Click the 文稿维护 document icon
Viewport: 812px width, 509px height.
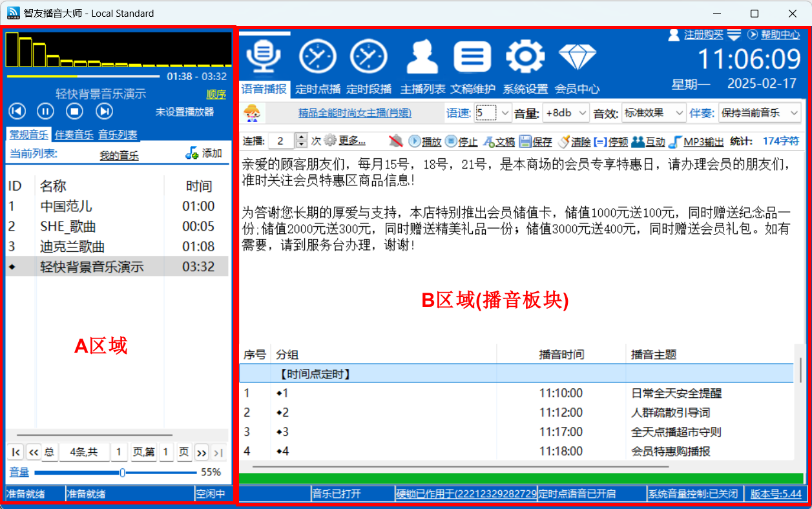[x=472, y=57]
